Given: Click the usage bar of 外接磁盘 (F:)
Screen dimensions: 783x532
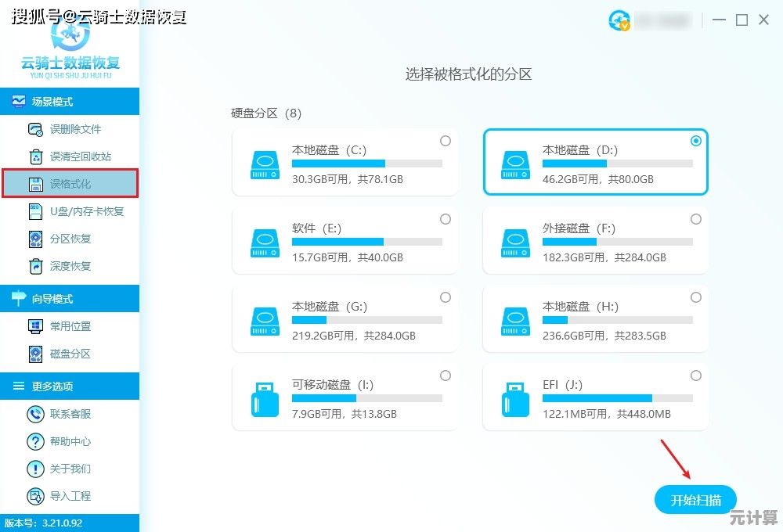Looking at the screenshot, I should pos(618,242).
